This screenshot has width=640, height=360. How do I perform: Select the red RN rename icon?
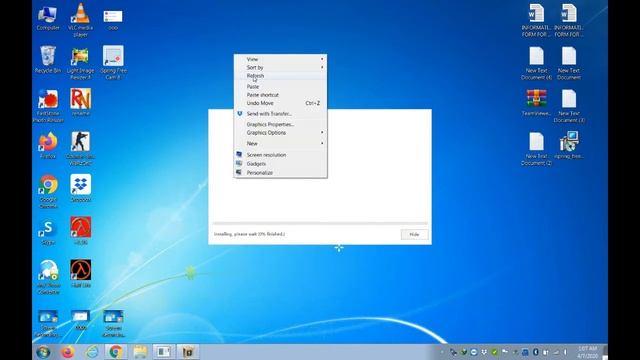pyautogui.click(x=80, y=102)
